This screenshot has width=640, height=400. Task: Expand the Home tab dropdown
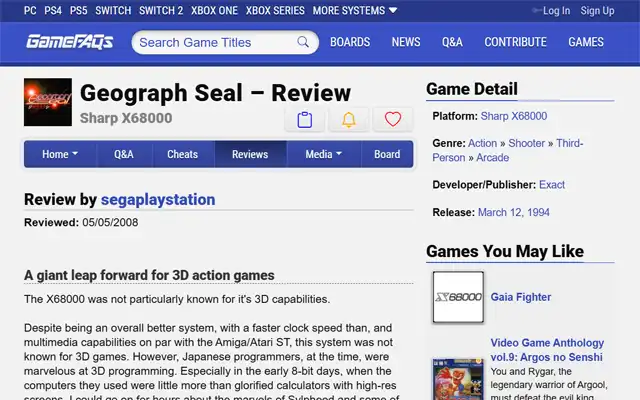(x=60, y=154)
